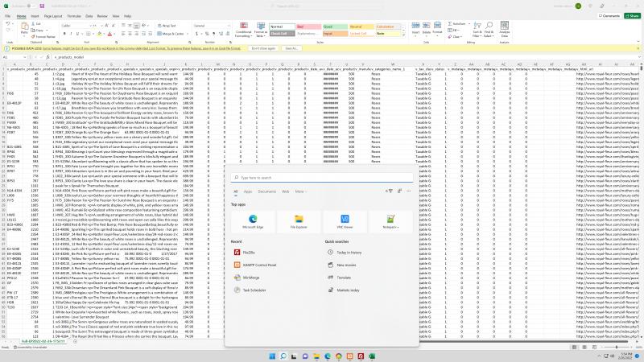The image size is (644, 362).
Task: Open Microsoft Edge from Top apps
Action: (253, 221)
